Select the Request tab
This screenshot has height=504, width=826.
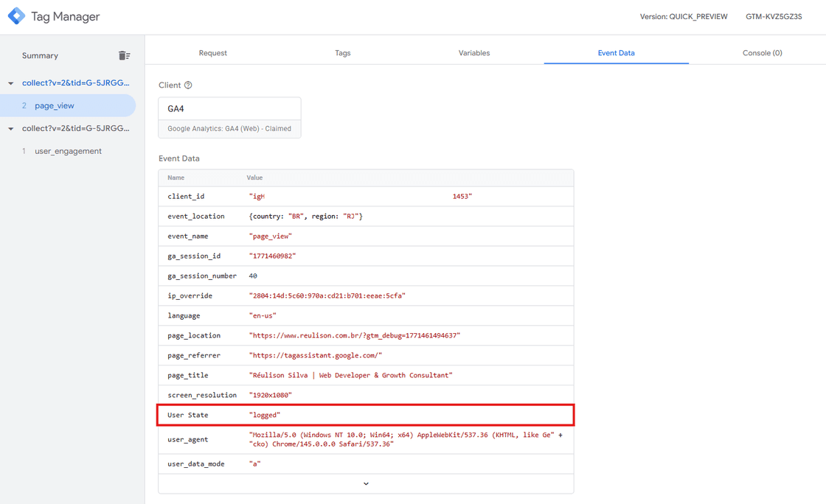pyautogui.click(x=213, y=52)
